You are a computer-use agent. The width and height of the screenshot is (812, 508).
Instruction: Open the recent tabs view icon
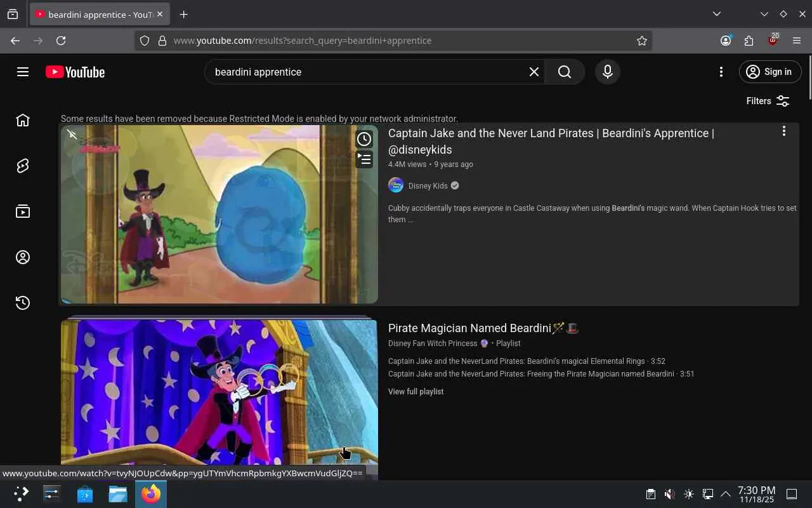13,14
